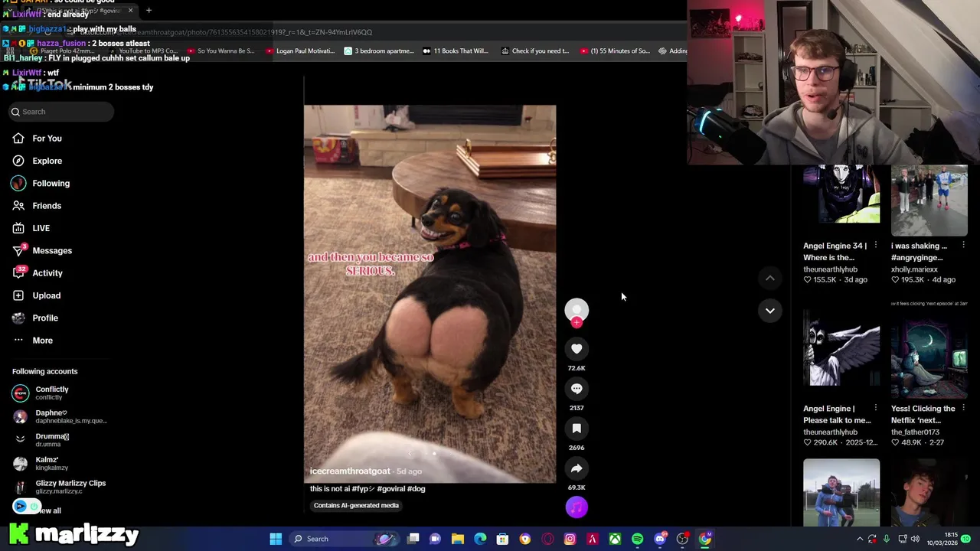Open Microsoft Edge from taskbar

click(480, 539)
